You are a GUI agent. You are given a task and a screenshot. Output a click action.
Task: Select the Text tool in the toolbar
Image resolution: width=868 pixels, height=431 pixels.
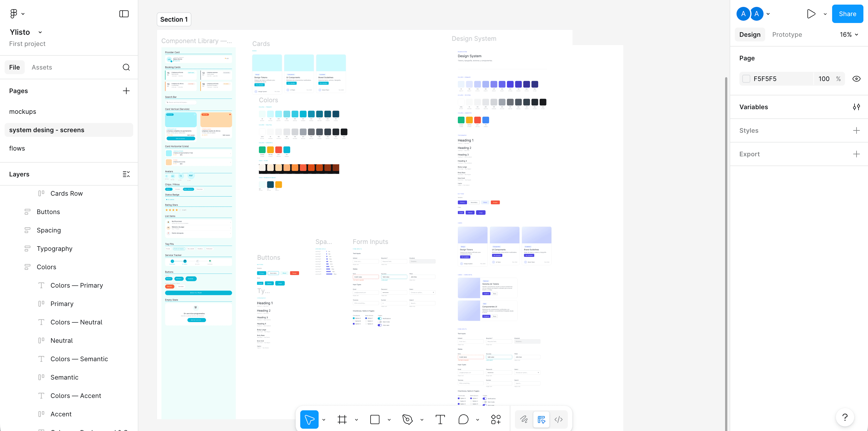(440, 419)
